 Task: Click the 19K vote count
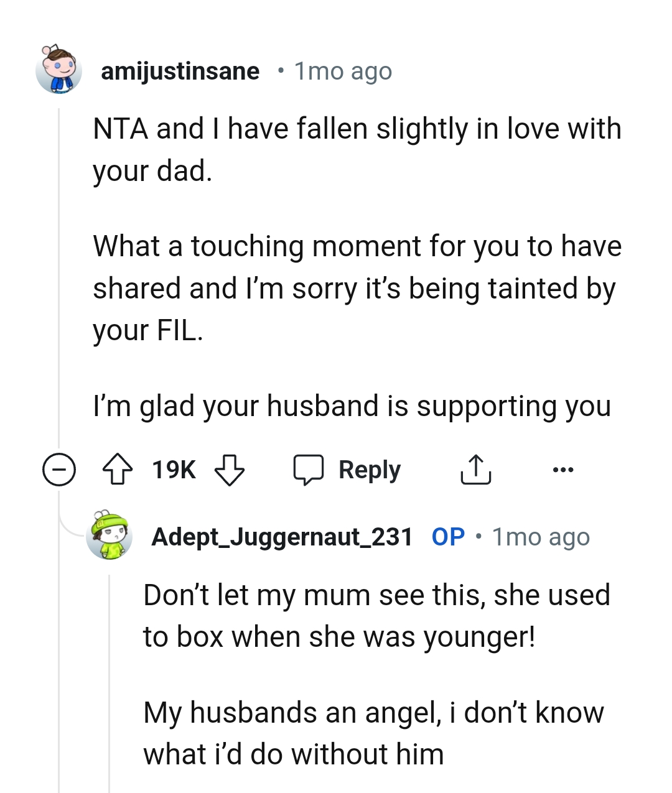coord(174,470)
